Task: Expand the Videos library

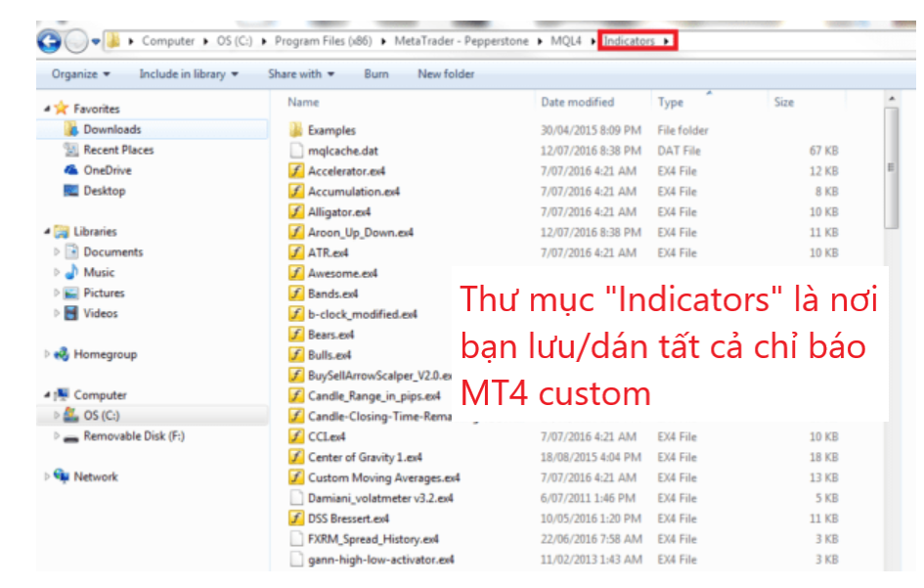Action: point(57,313)
